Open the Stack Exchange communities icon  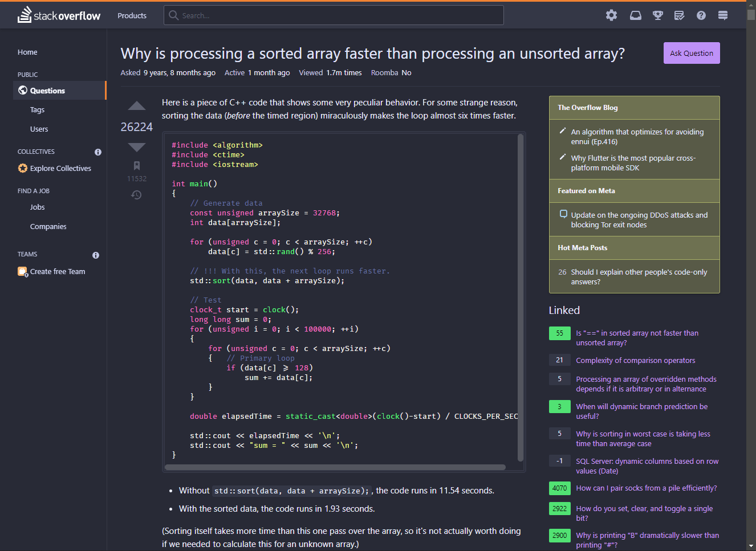(722, 15)
